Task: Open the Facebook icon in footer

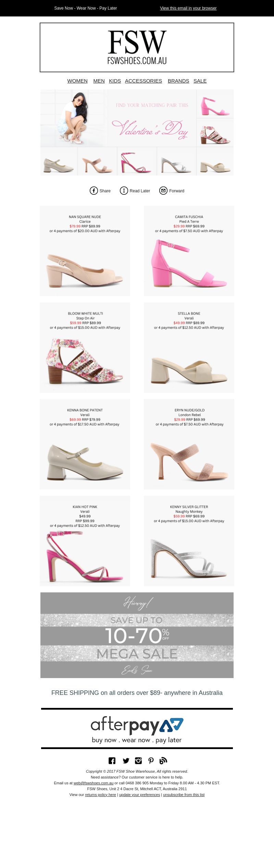Action: pos(112,761)
